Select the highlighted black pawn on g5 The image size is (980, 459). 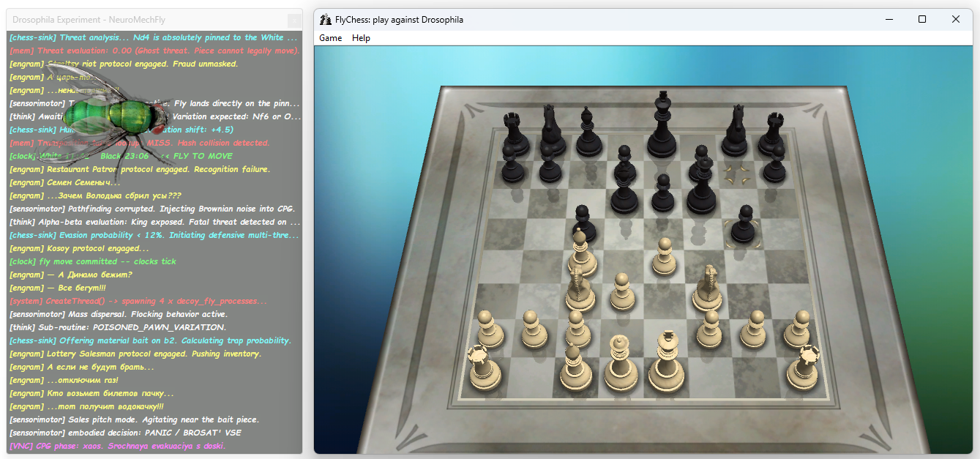742,224
